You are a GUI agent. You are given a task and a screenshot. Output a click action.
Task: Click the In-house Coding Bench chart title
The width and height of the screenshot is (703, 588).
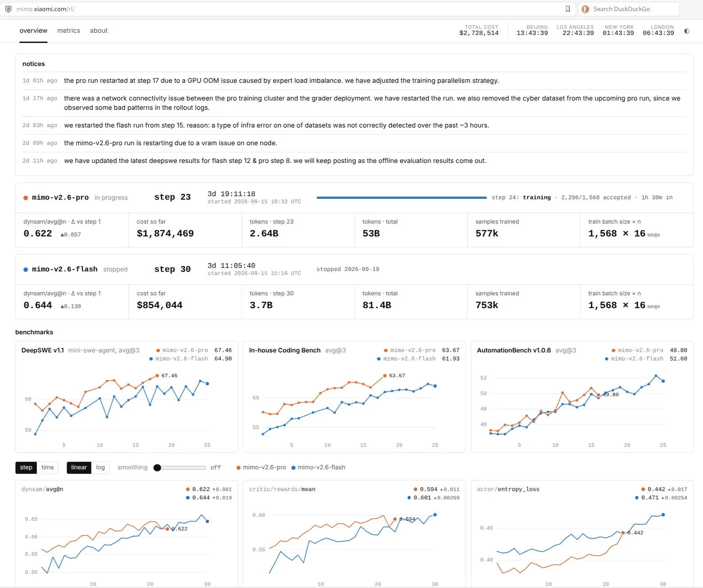point(284,350)
